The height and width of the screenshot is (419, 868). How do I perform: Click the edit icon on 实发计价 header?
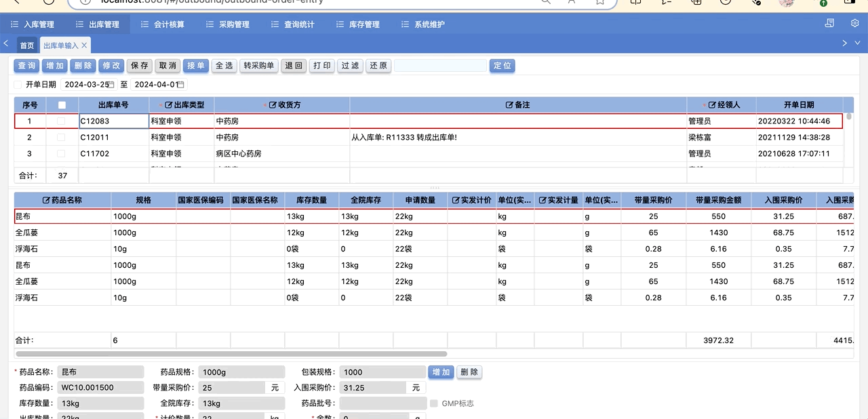tap(456, 200)
